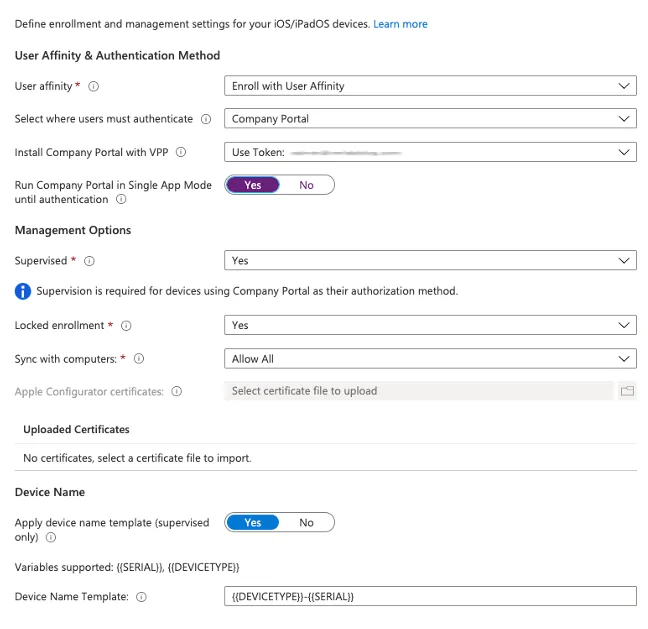
Task: Click info icon next to Device Name Template
Action: point(141,597)
